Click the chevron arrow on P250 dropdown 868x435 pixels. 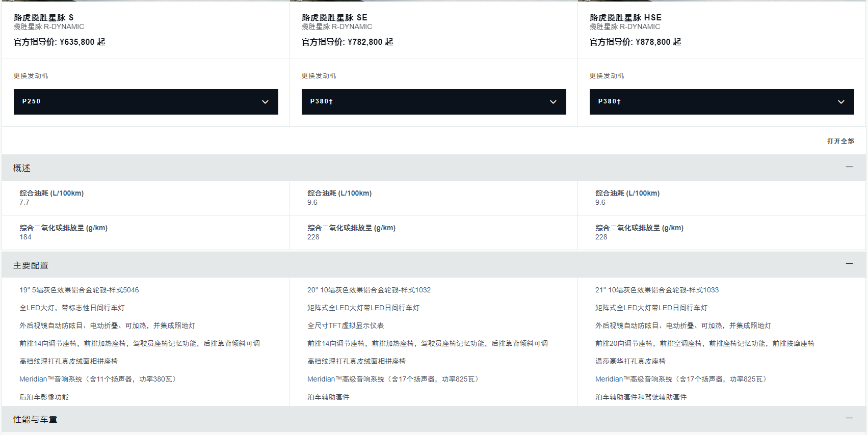pos(265,102)
